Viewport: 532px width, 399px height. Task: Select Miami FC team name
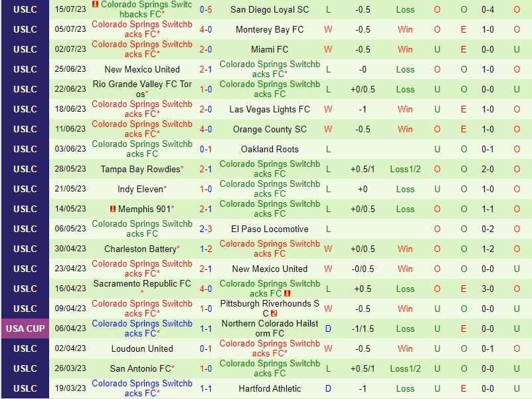270,50
